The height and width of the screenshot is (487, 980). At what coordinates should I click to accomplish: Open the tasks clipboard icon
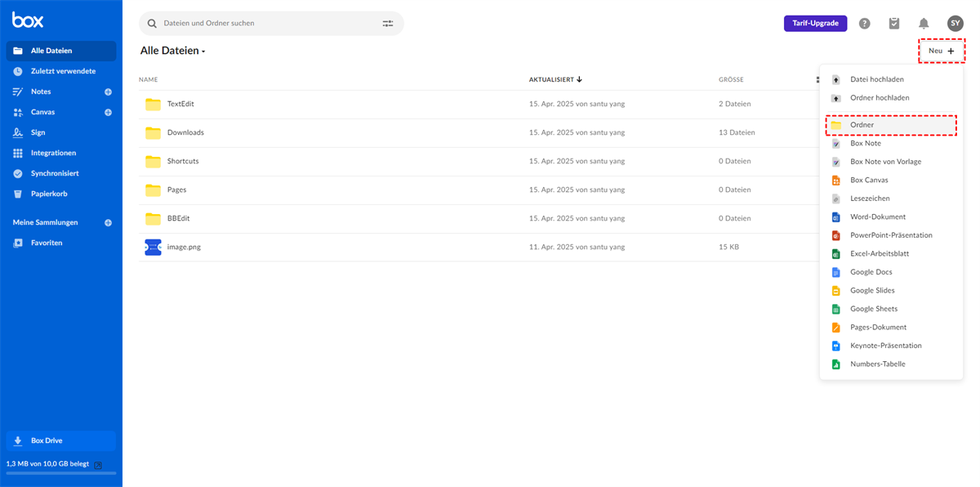[x=894, y=24]
